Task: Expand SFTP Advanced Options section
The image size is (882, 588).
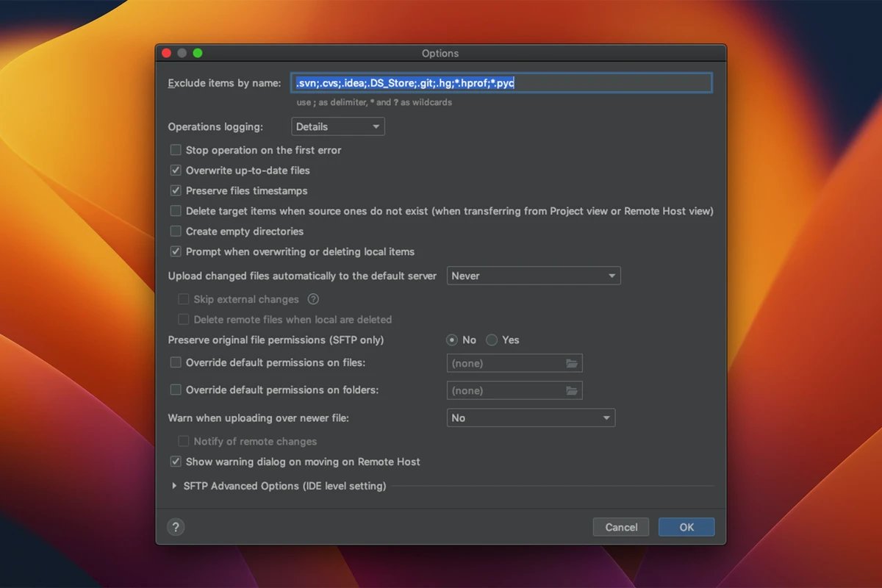Action: [x=175, y=486]
